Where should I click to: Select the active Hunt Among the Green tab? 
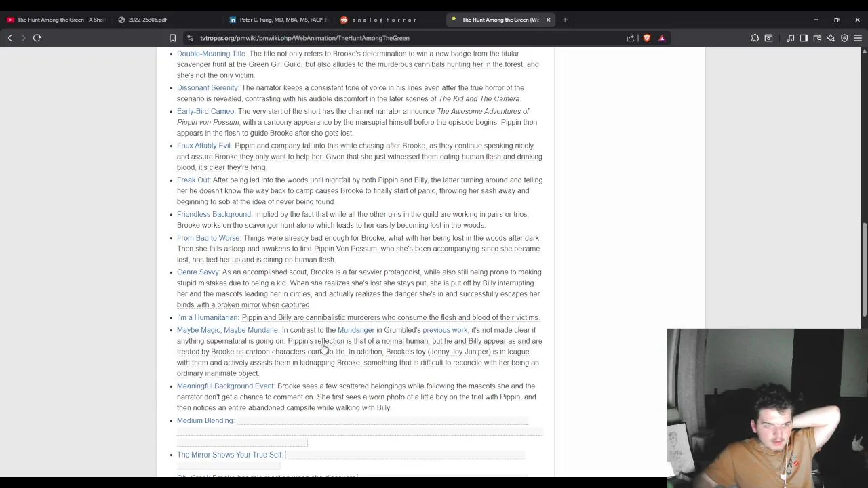[x=500, y=20]
